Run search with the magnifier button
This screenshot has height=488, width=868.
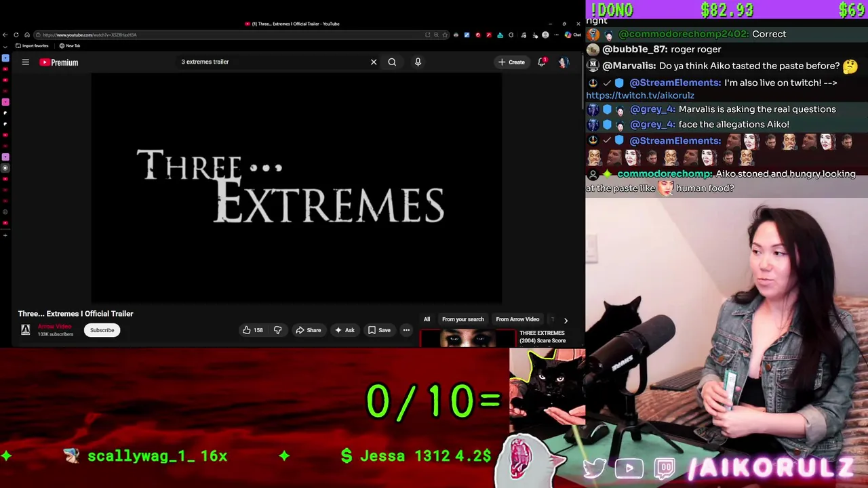tap(392, 62)
